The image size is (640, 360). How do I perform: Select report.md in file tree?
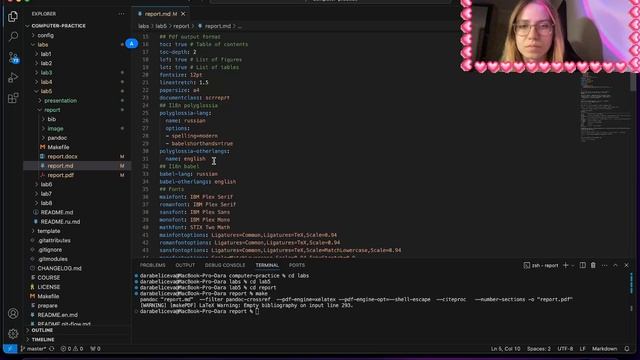pos(60,166)
